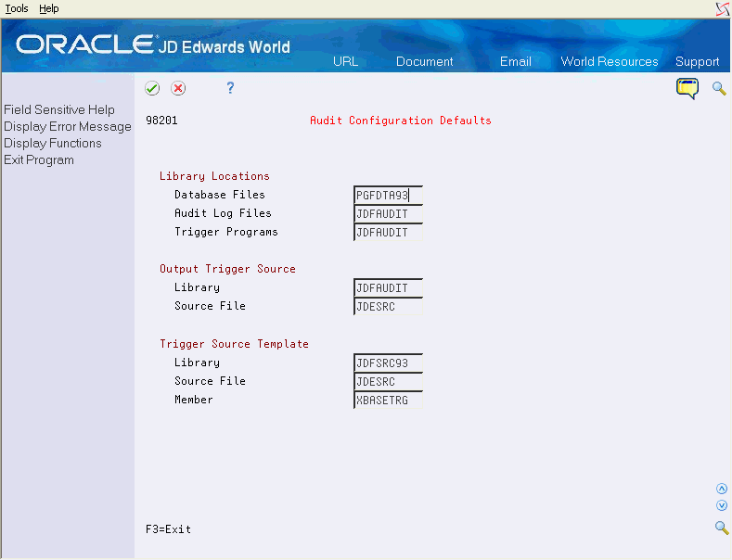Click the red X cancel icon
Screen dimensions: 732x560
[x=178, y=88]
